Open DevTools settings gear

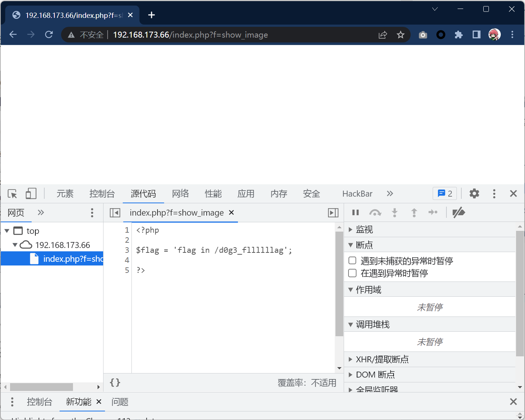(474, 194)
